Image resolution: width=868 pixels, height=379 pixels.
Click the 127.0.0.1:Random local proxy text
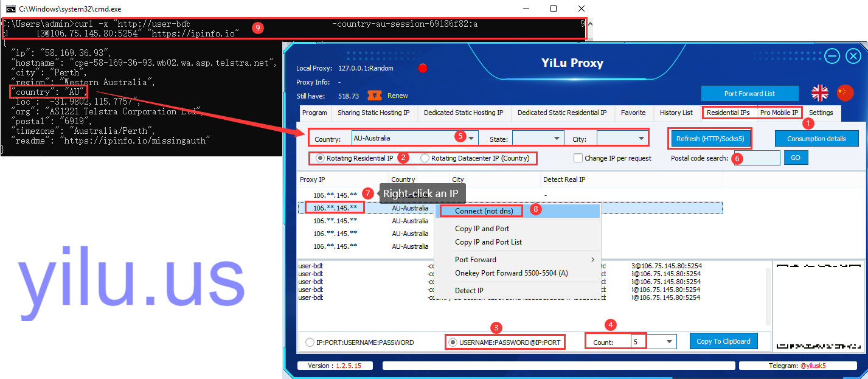click(366, 68)
